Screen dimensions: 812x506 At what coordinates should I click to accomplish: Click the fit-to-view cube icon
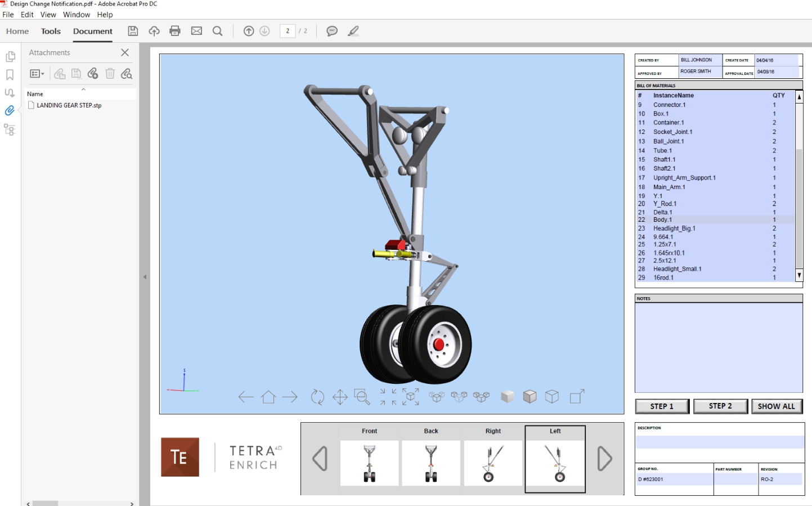point(411,397)
